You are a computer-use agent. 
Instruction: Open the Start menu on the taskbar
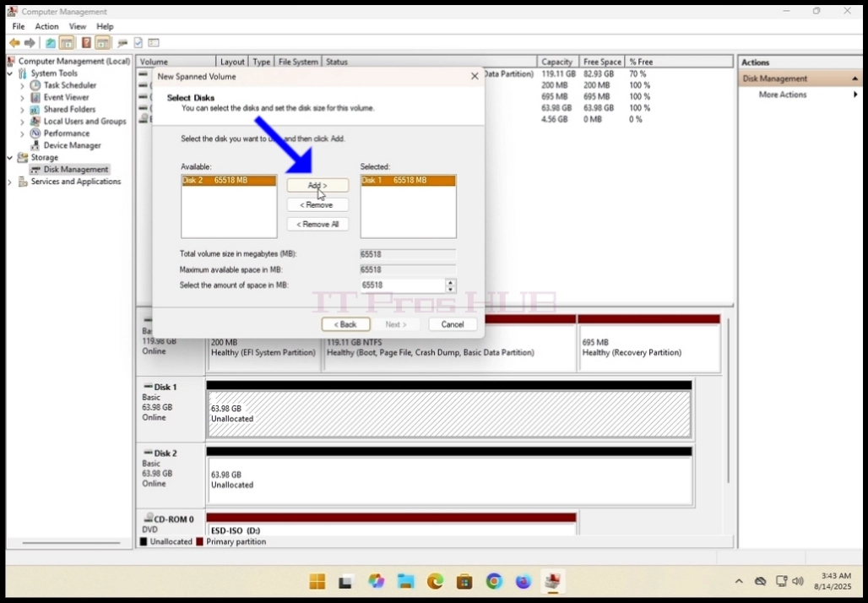(x=317, y=581)
